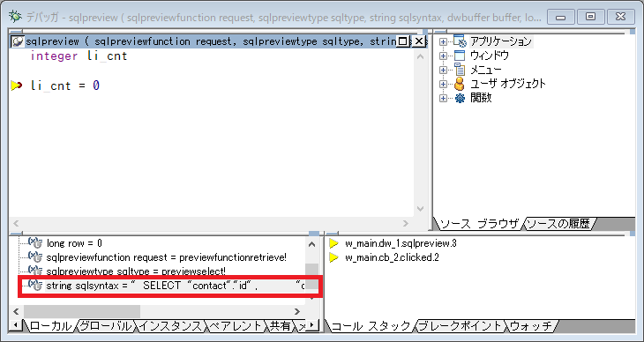The image size is (644, 342).
Task: Maximize the sqlpreview source pane
Action: [403, 41]
